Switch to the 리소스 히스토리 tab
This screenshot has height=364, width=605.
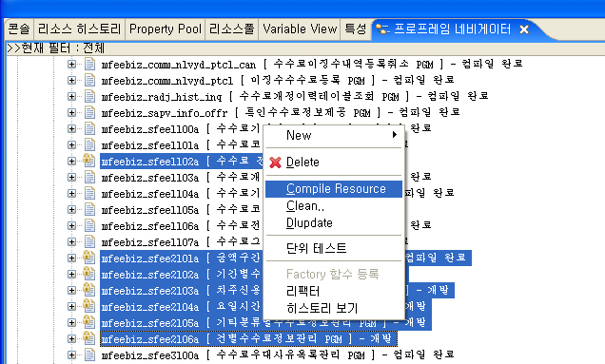(80, 29)
